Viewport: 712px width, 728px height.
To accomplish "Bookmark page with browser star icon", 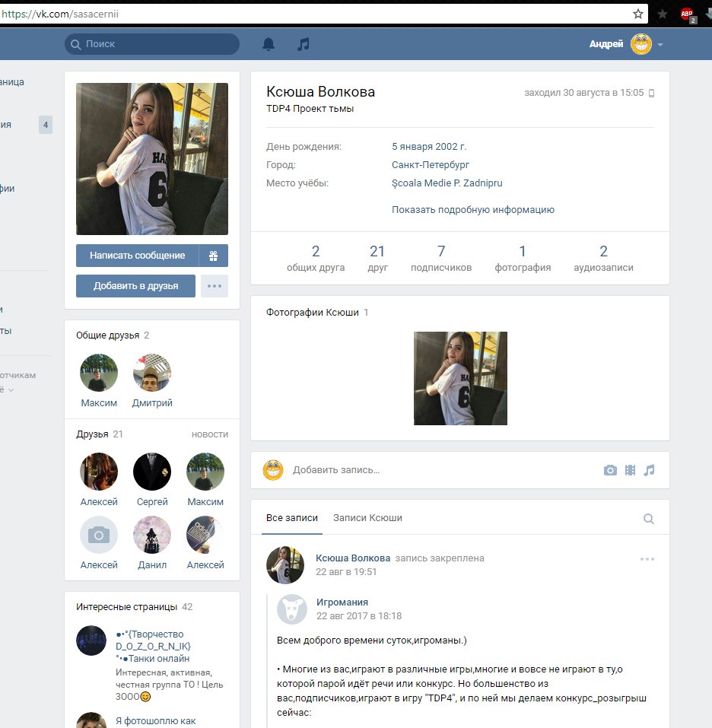I will 638,14.
